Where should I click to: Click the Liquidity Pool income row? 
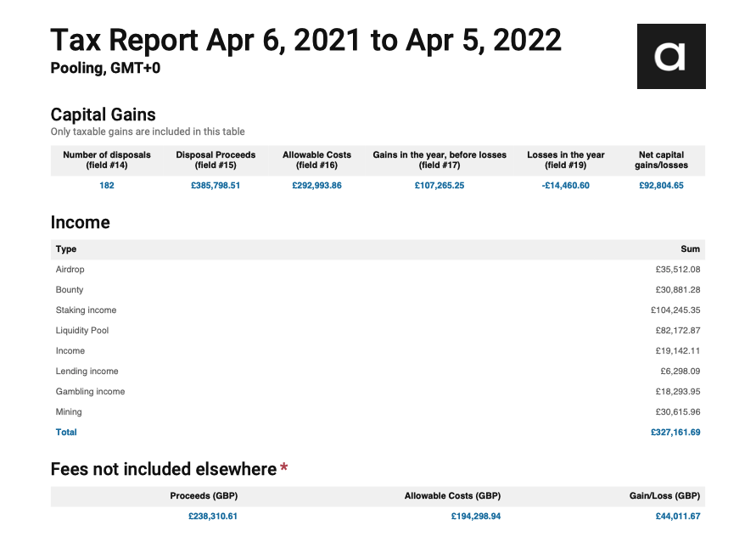tap(378, 331)
